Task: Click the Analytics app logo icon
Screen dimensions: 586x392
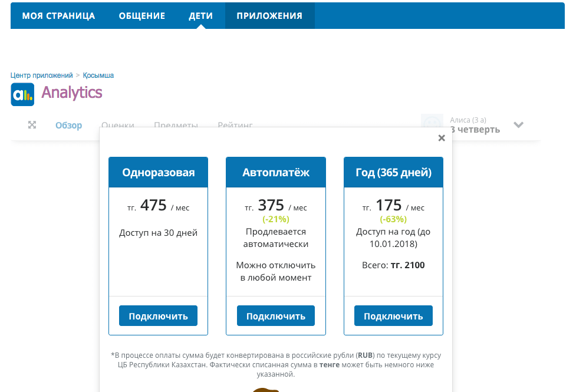Action: pos(22,94)
